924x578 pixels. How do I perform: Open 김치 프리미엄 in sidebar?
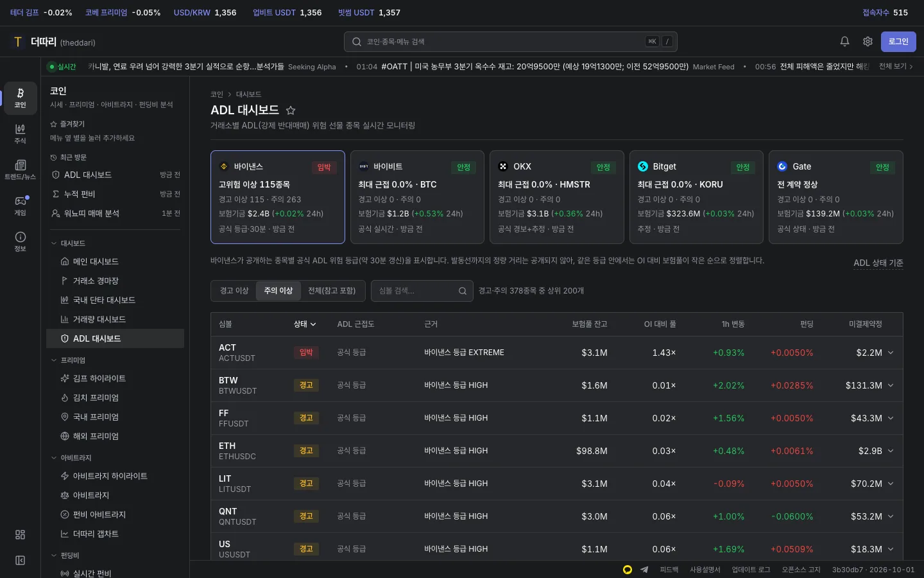click(x=116, y=398)
